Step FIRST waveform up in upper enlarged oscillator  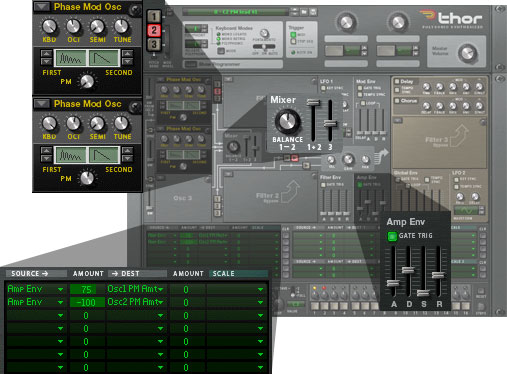(46, 53)
